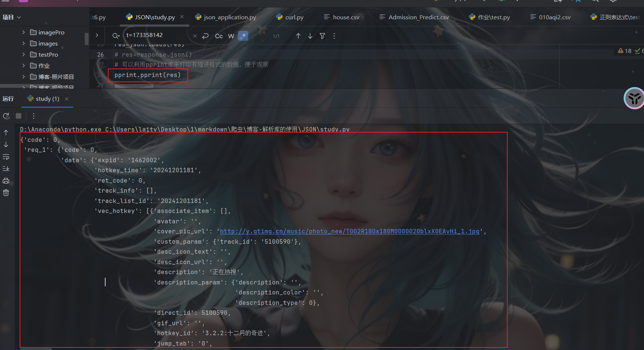The height and width of the screenshot is (350, 644).
Task: Switch to curl.py editor tab
Action: click(290, 17)
